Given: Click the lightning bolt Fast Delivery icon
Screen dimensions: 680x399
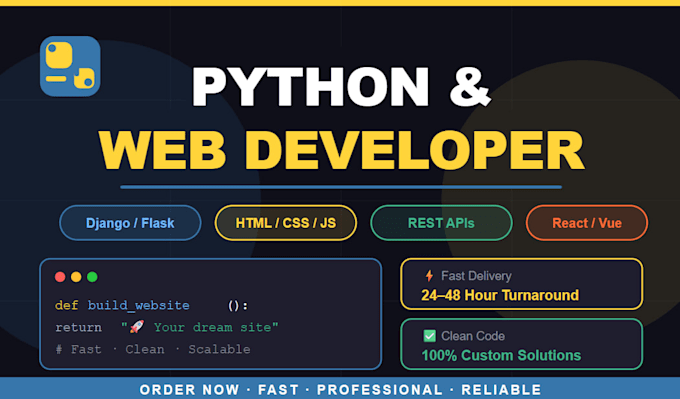Looking at the screenshot, I should click(x=429, y=276).
